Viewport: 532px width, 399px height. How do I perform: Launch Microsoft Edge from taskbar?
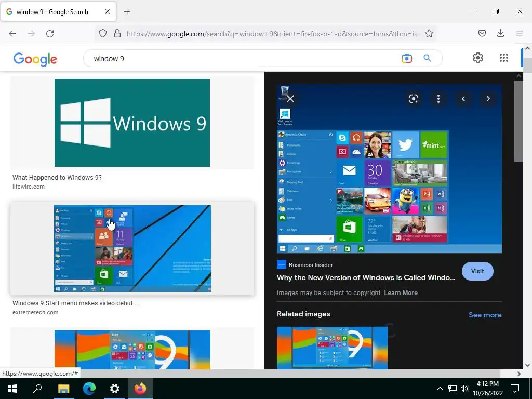coord(89,389)
